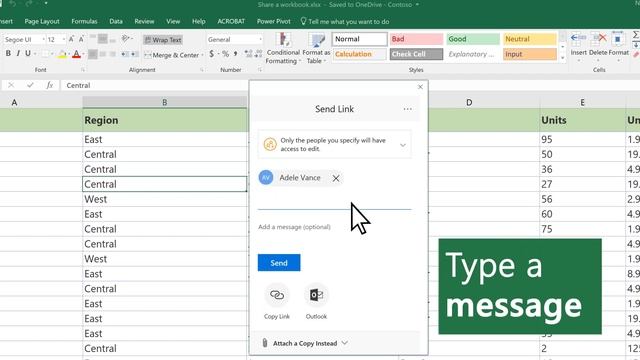
Task: Click Tell me what you want to do
Action: pyautogui.click(x=345, y=21)
